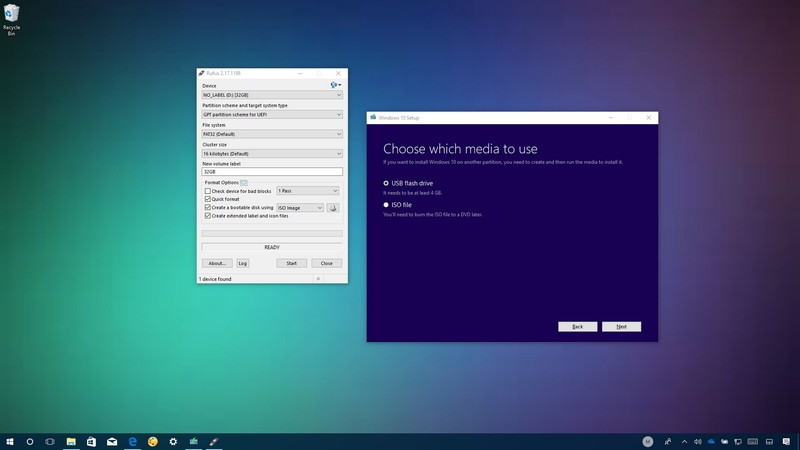Open the yellow round taskbar app
The image size is (800, 450).
[x=153, y=441]
